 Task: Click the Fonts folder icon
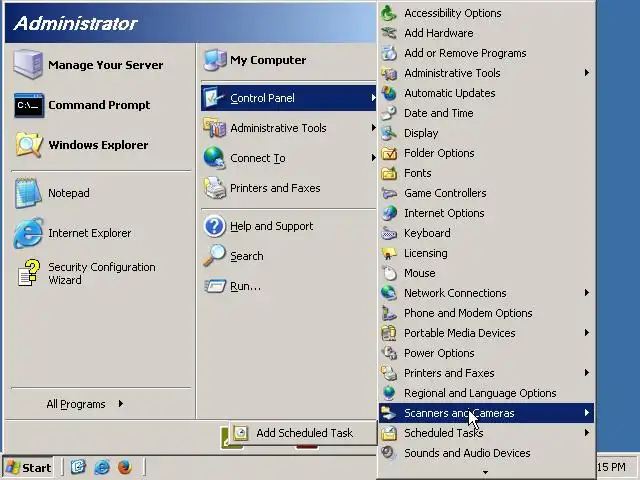click(389, 173)
